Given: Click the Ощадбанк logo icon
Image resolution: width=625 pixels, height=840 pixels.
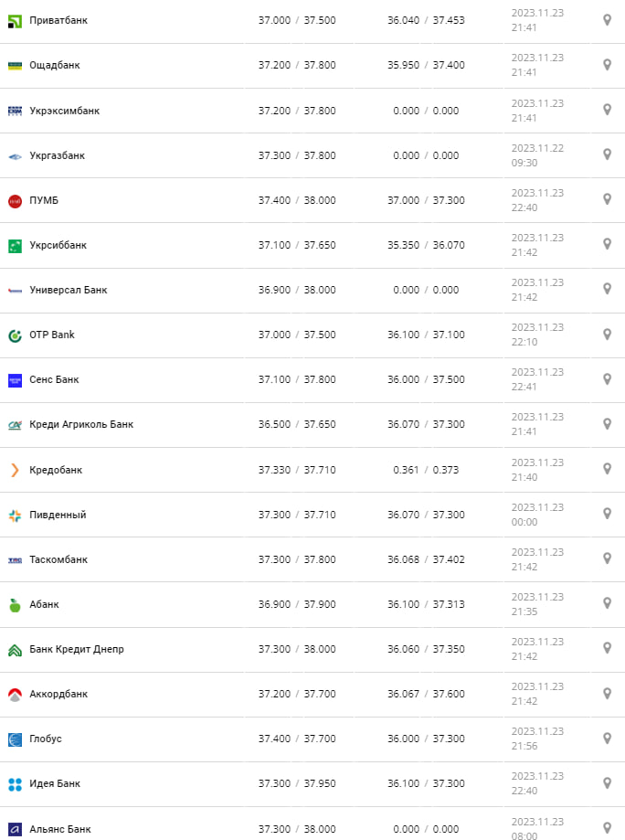Looking at the screenshot, I should pos(15,66).
